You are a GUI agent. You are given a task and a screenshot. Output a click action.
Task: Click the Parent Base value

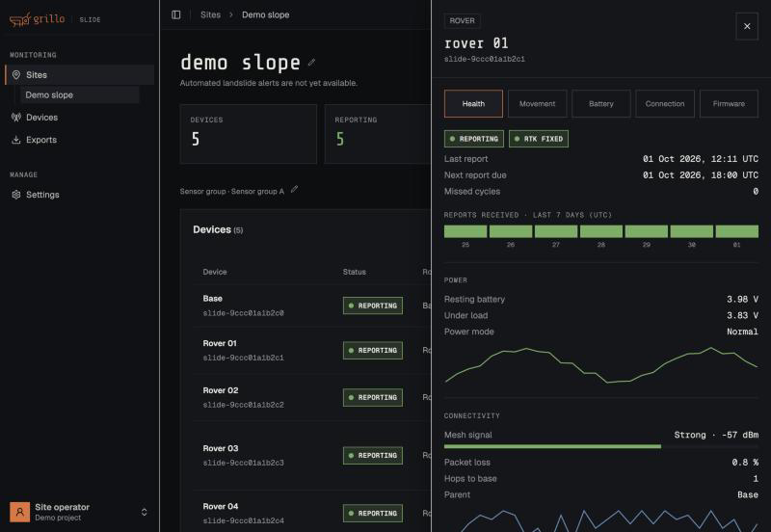tap(748, 495)
